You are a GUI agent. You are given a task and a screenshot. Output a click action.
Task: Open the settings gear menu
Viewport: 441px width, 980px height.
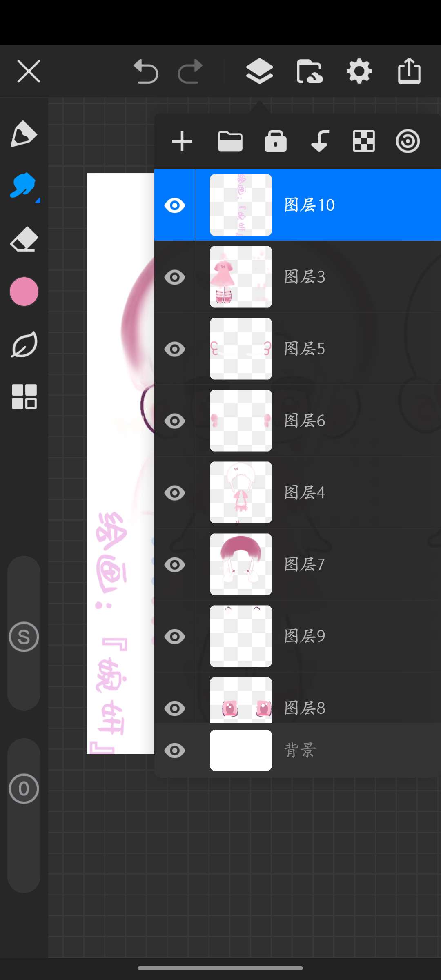(x=359, y=71)
